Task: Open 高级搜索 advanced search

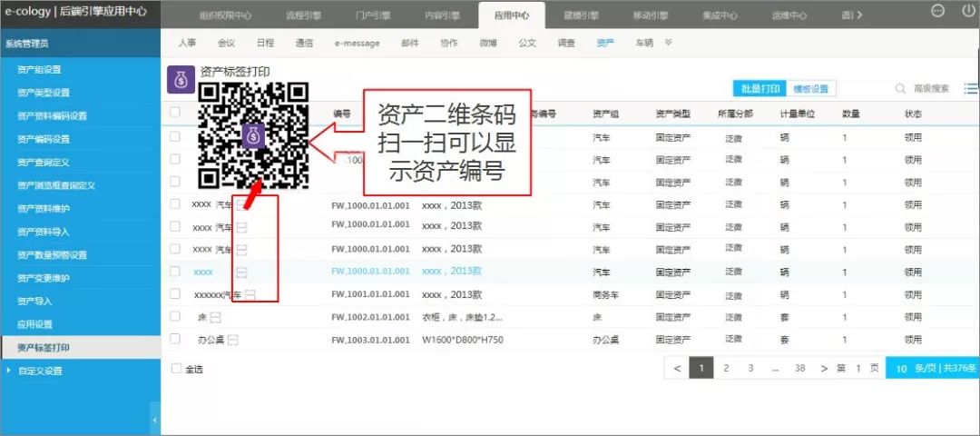Action: pos(931,89)
